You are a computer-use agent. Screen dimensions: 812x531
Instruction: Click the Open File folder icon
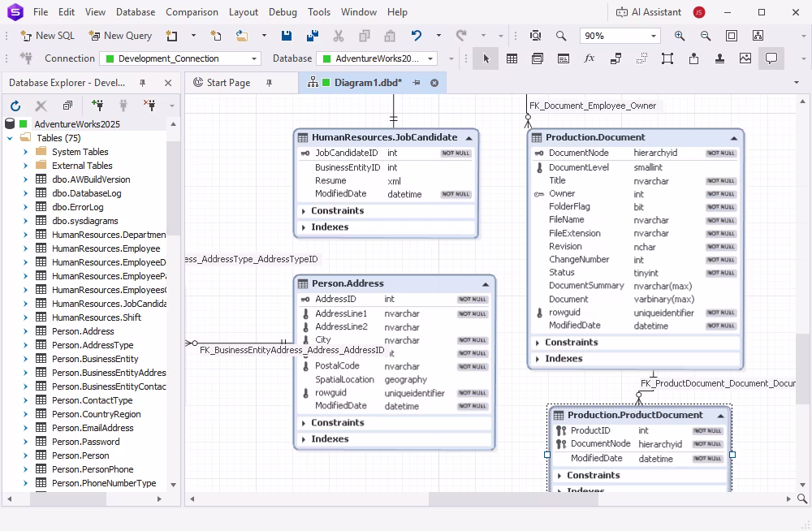click(x=242, y=36)
